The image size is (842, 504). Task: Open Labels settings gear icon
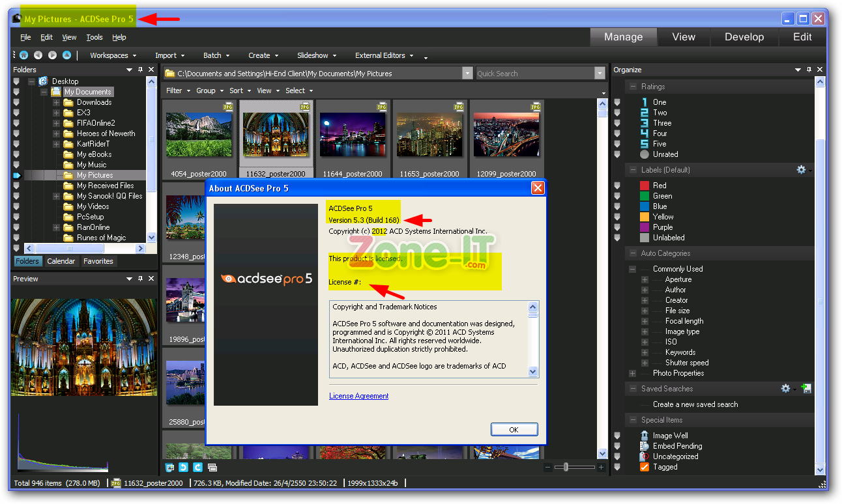pyautogui.click(x=801, y=170)
